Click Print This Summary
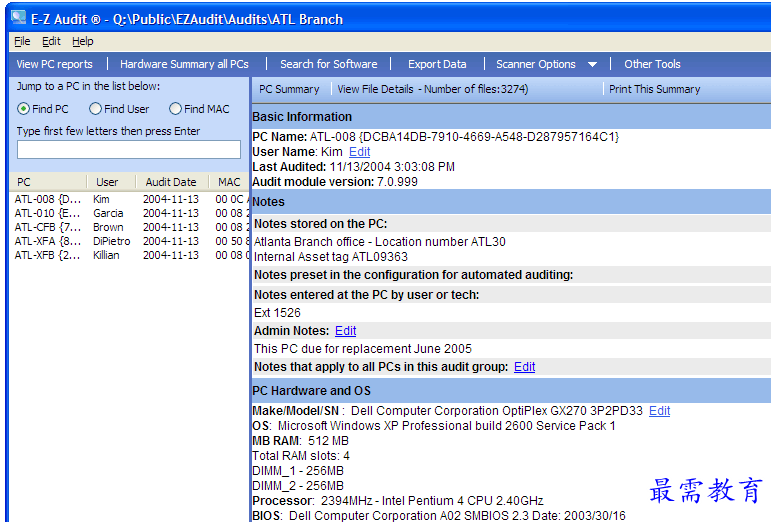 point(654,89)
